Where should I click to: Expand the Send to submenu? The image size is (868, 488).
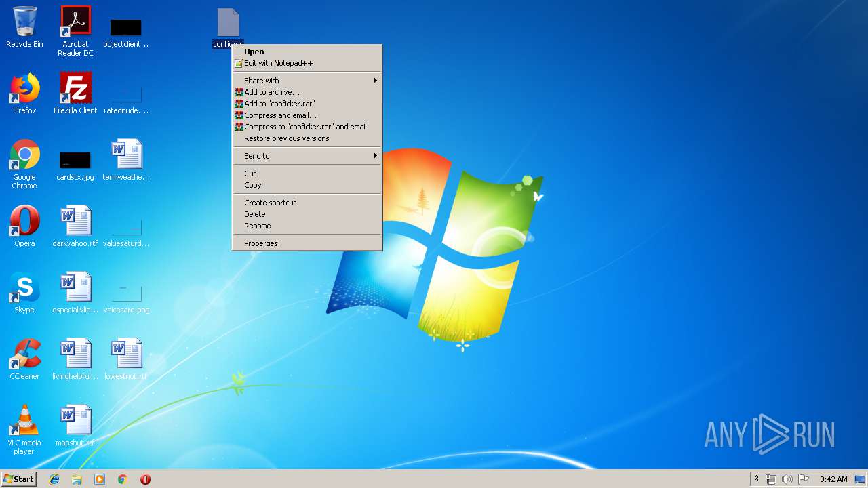(x=307, y=156)
